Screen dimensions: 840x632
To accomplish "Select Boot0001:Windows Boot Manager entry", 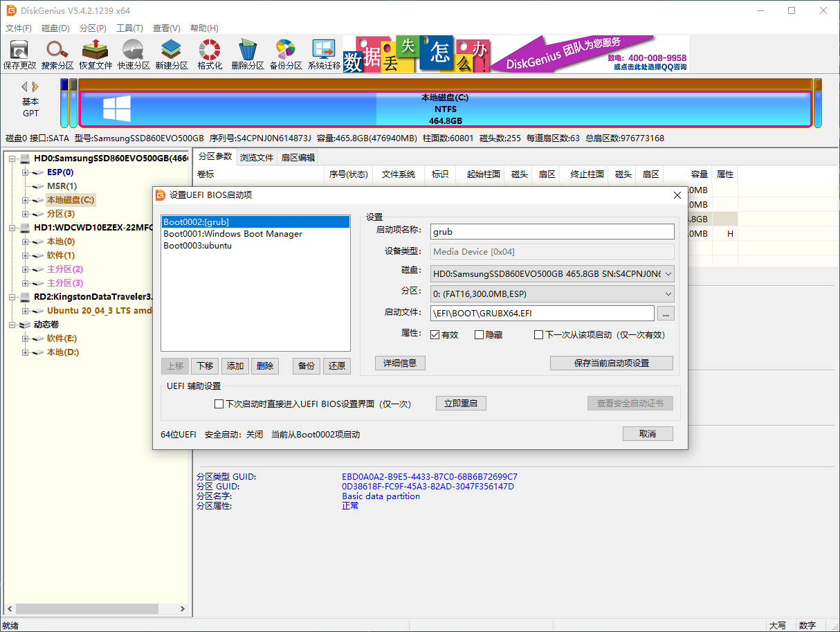I will point(233,234).
